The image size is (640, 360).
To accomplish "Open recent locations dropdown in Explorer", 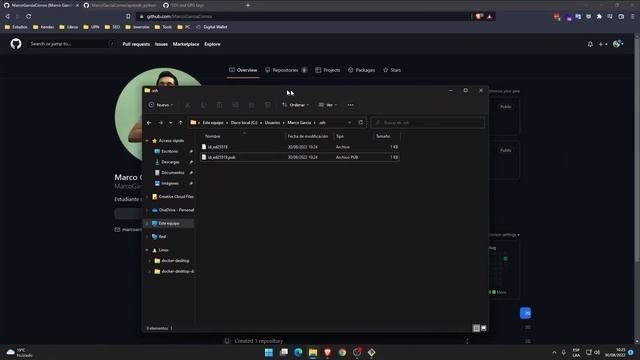I will tap(171, 122).
